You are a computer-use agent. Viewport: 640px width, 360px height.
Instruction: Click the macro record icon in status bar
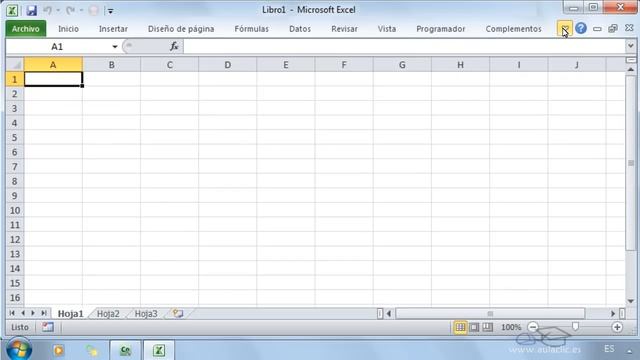[x=47, y=327]
